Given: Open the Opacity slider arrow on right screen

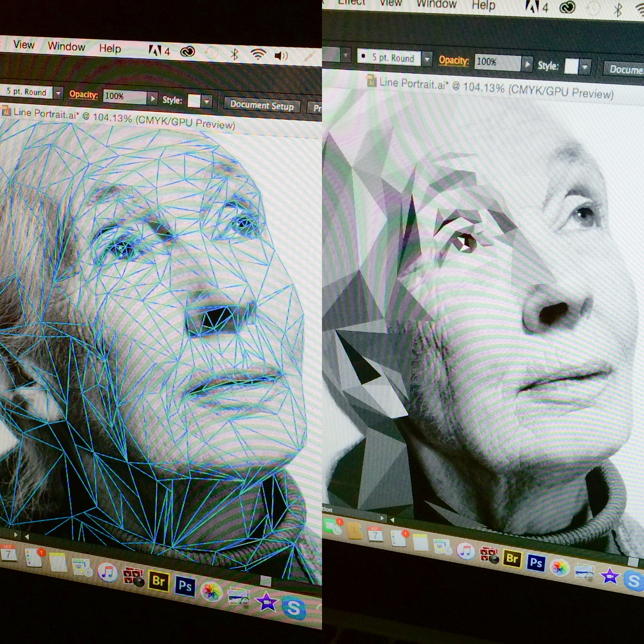Looking at the screenshot, I should (x=527, y=64).
